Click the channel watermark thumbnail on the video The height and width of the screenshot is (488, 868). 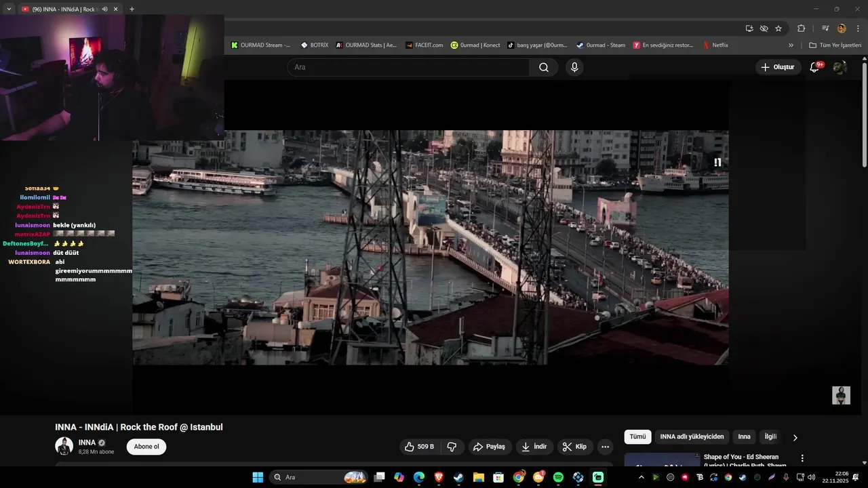[x=841, y=395]
